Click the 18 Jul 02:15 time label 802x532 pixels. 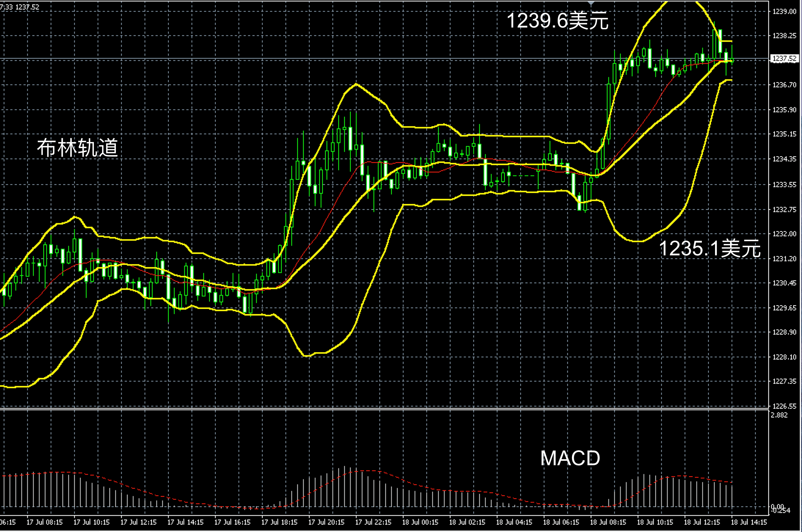point(467,522)
